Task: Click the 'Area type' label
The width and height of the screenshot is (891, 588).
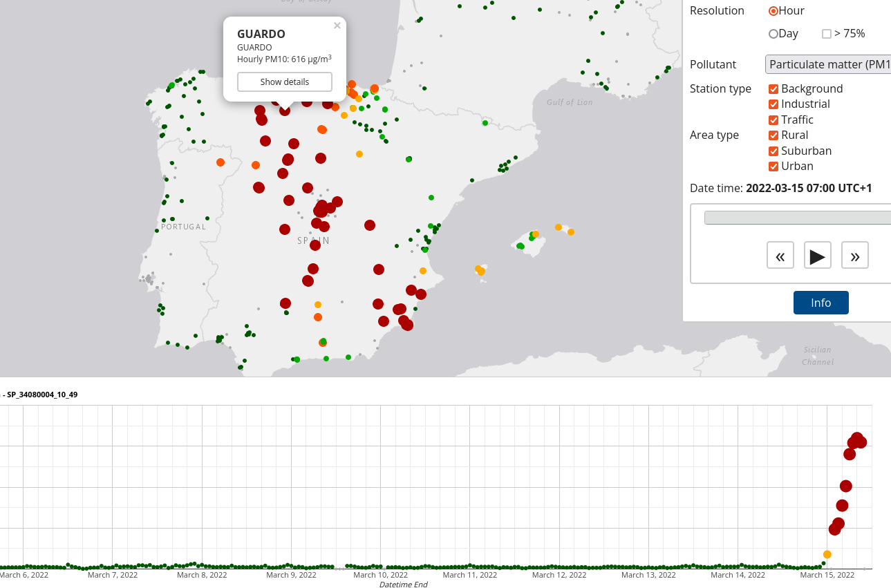Action: click(714, 135)
